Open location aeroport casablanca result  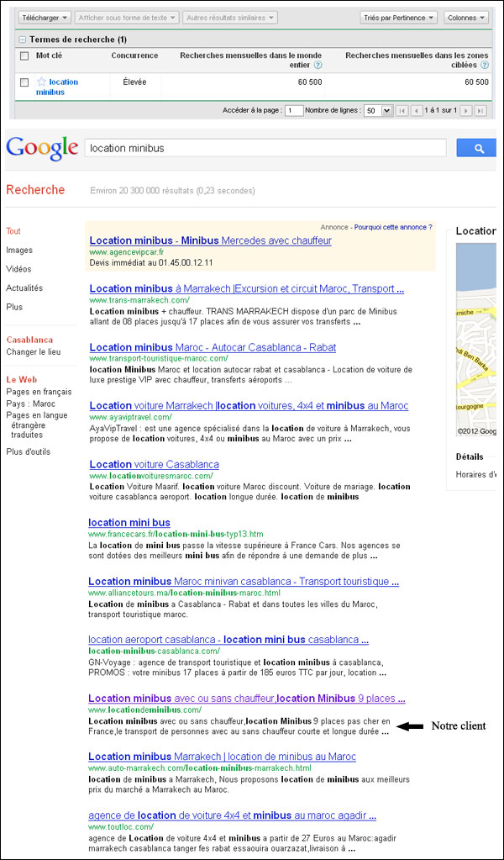pos(228,640)
